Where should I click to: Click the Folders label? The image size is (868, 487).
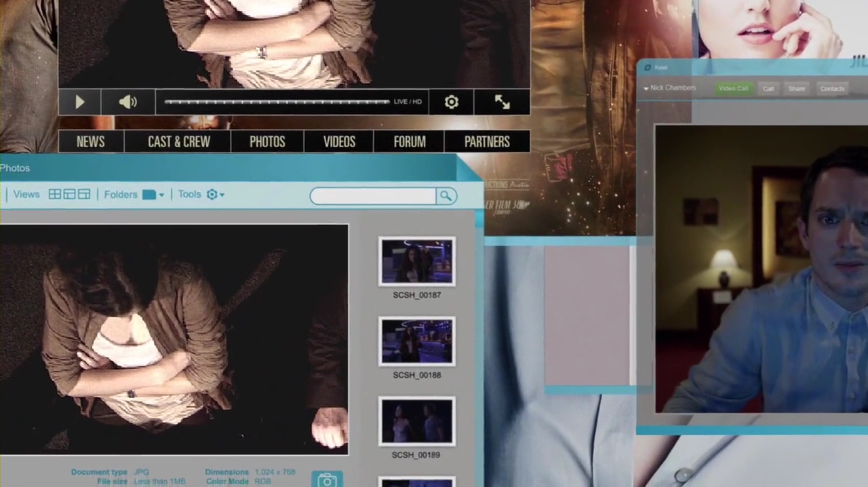pos(121,195)
